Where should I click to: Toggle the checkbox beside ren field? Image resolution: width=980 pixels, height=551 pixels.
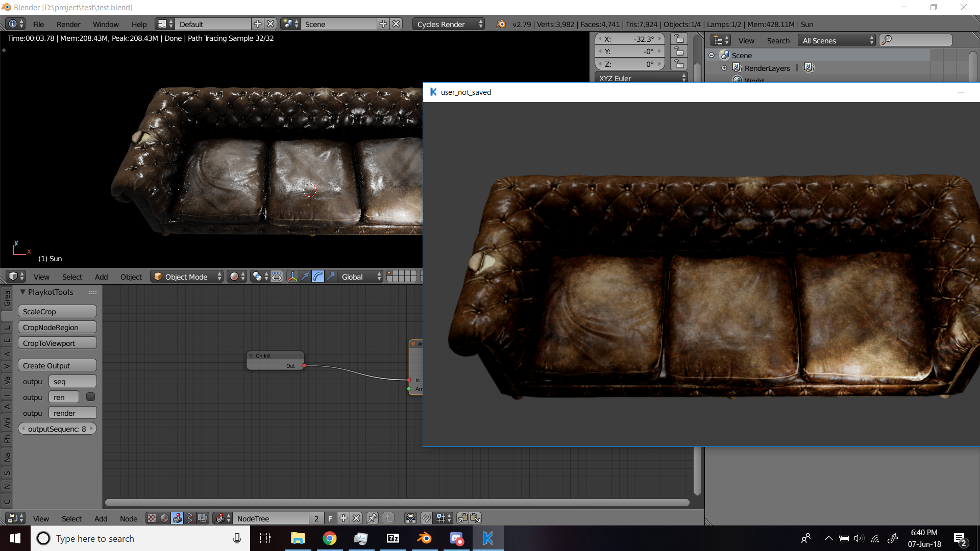point(90,396)
